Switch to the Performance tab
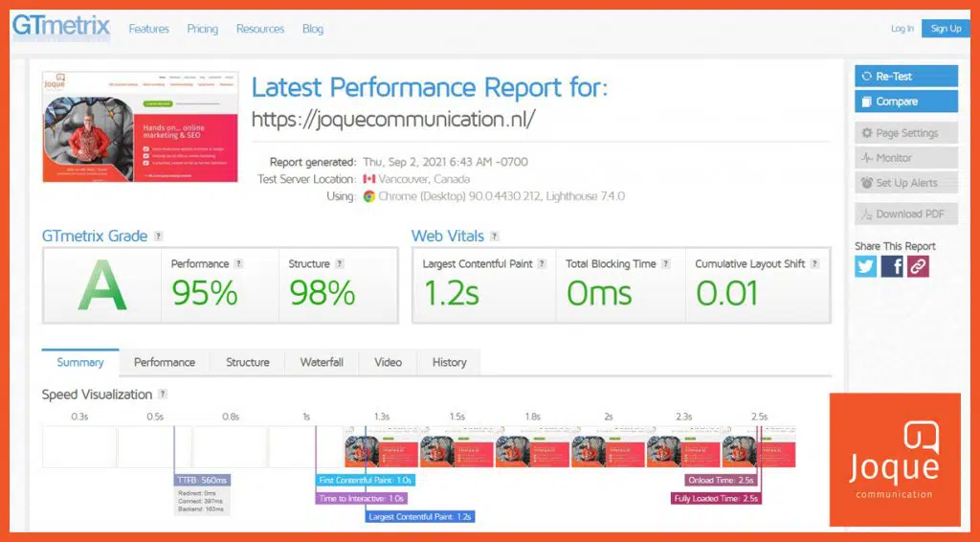The image size is (980, 542). tap(165, 362)
